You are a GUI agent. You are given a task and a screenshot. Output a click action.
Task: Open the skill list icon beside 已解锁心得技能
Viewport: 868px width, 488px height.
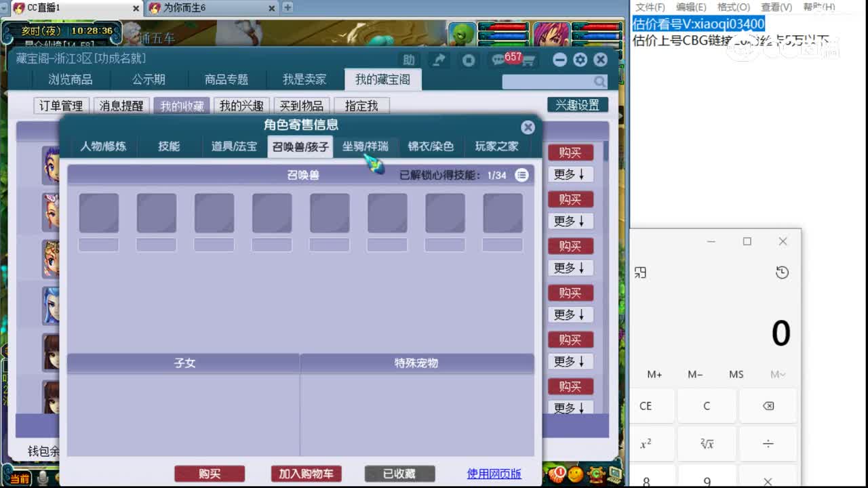coord(521,175)
